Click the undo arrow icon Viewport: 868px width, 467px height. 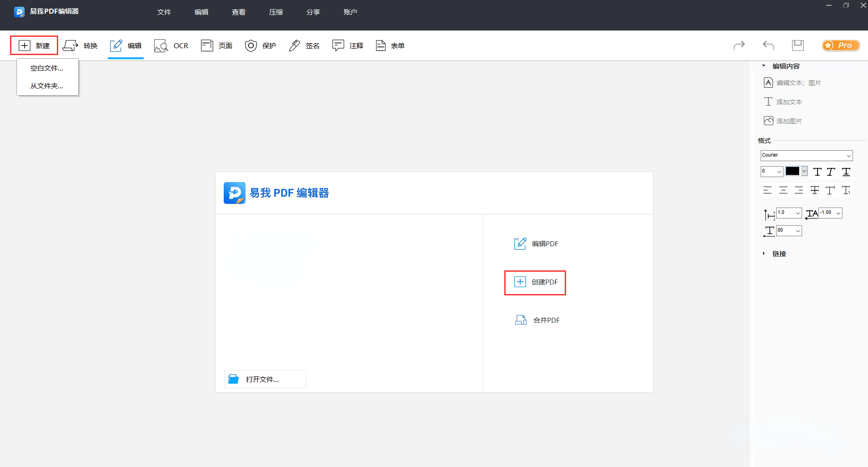[768, 45]
